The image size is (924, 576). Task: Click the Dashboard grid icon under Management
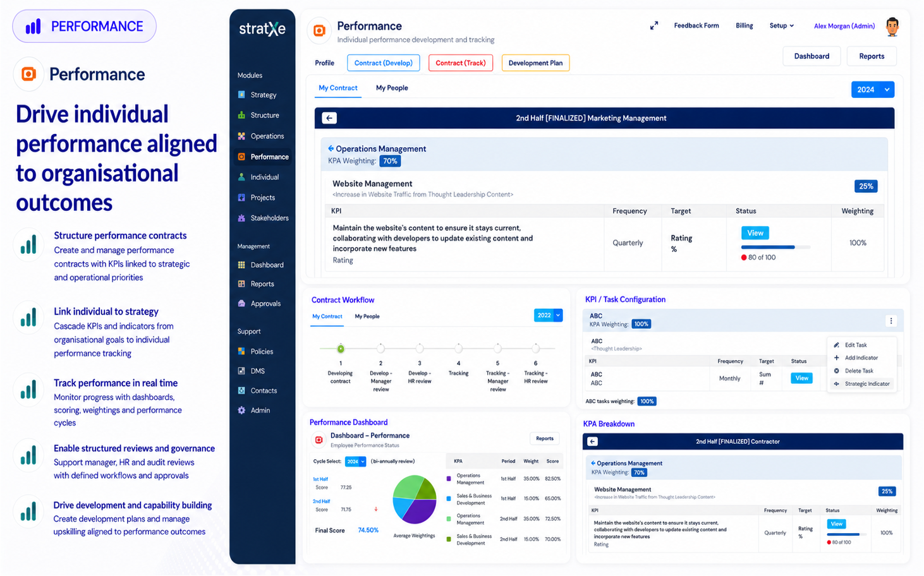[241, 265]
